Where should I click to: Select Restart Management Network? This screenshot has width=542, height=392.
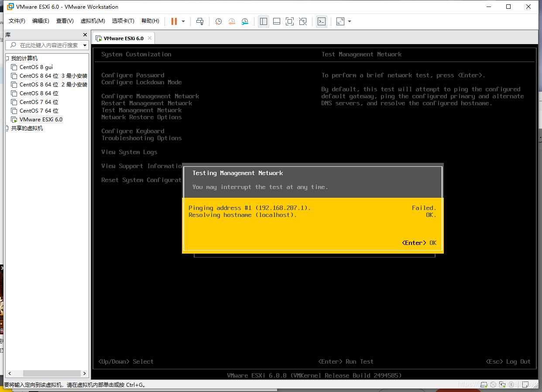[x=147, y=103]
